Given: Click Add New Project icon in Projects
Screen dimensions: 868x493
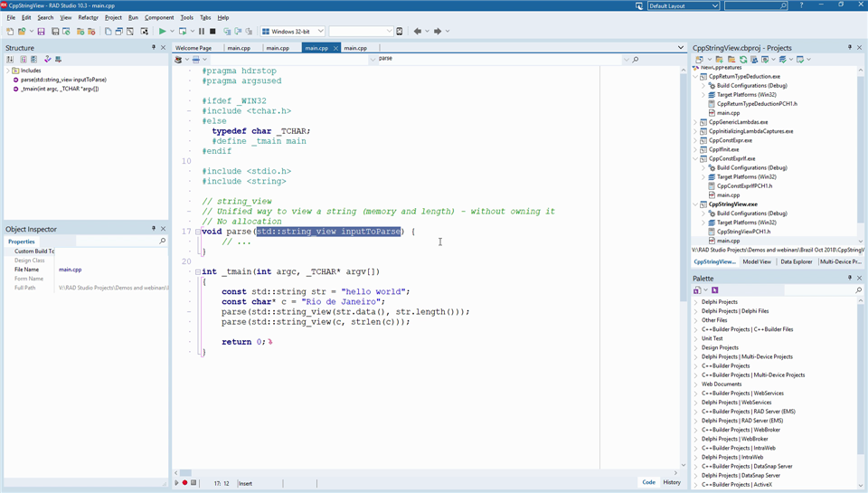Looking at the screenshot, I should pyautogui.click(x=719, y=60).
